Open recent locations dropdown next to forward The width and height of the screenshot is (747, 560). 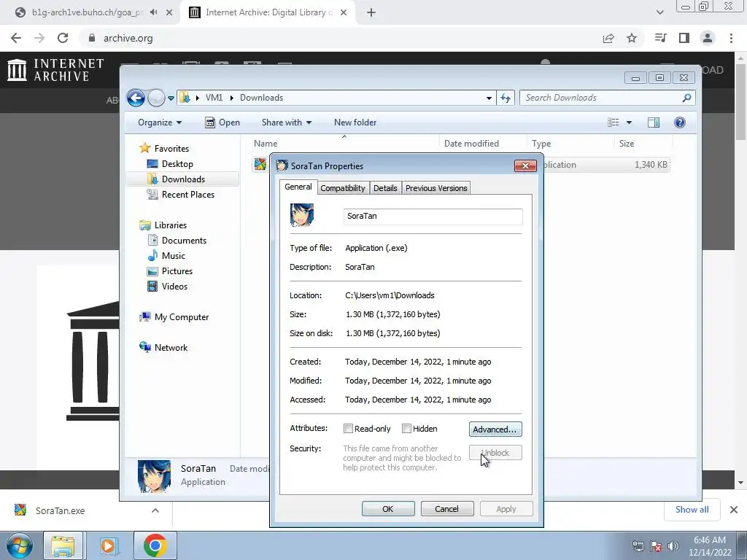pyautogui.click(x=171, y=98)
